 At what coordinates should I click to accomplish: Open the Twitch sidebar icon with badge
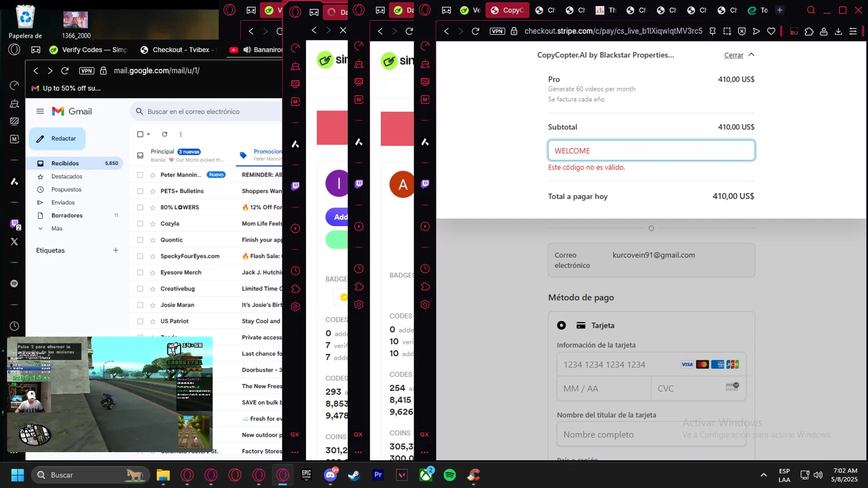pyautogui.click(x=14, y=224)
